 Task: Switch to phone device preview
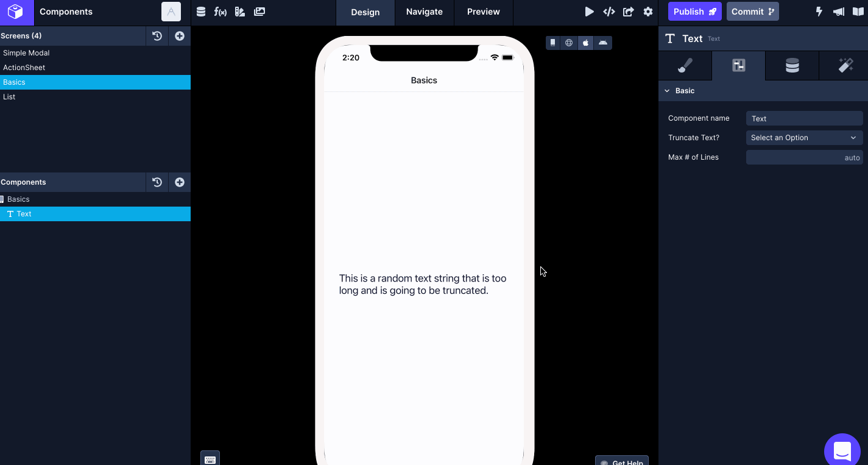tap(553, 43)
